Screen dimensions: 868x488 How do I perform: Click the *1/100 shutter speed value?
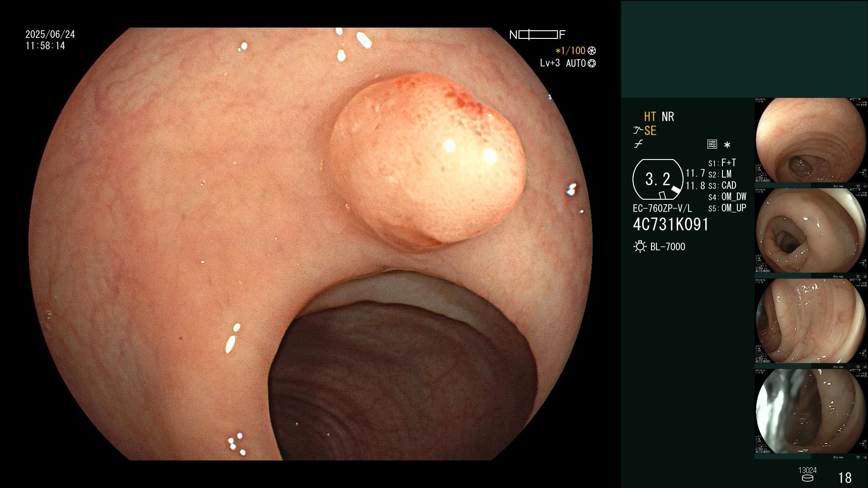571,51
